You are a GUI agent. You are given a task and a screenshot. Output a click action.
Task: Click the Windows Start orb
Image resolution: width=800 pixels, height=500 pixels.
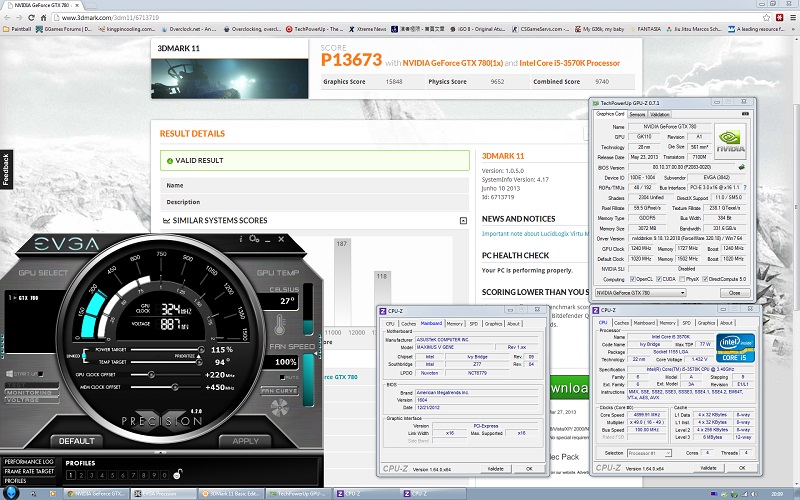click(x=11, y=493)
